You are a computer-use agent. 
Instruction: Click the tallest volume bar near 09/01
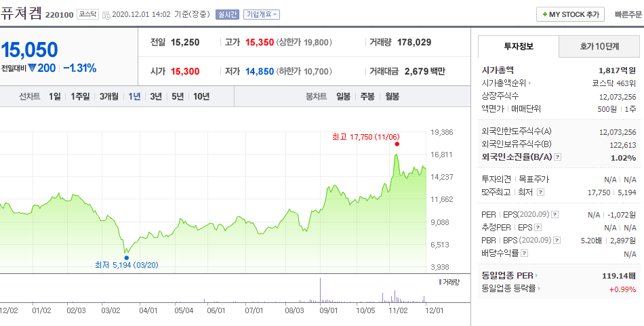click(x=321, y=290)
